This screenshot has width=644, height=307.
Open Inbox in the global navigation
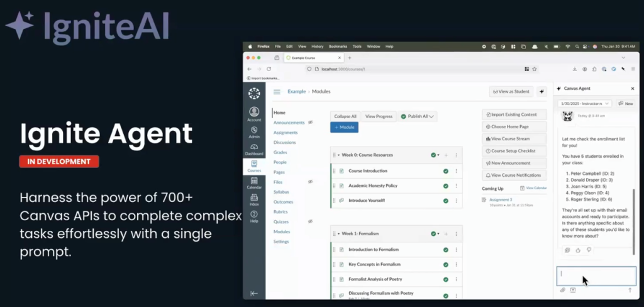point(254,199)
